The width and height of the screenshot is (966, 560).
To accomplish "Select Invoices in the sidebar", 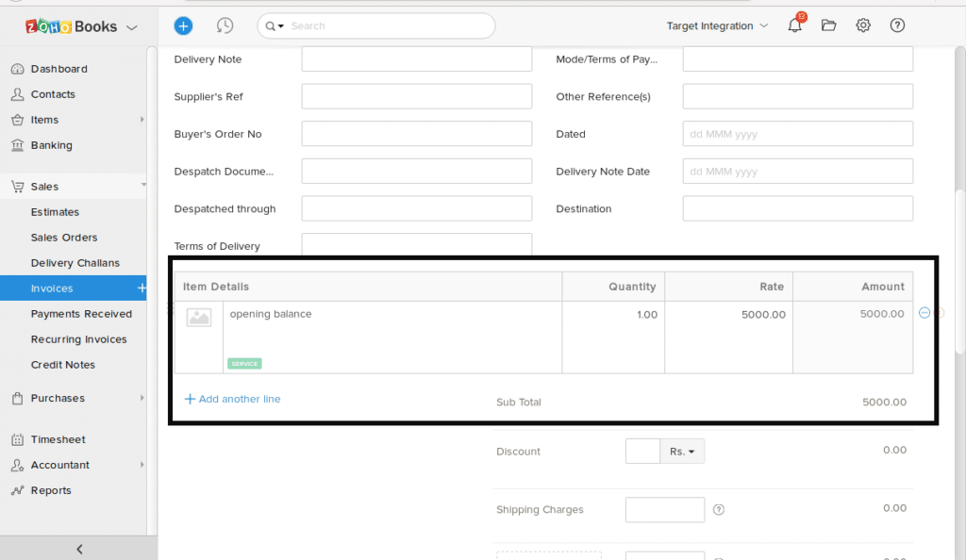I will click(x=52, y=288).
